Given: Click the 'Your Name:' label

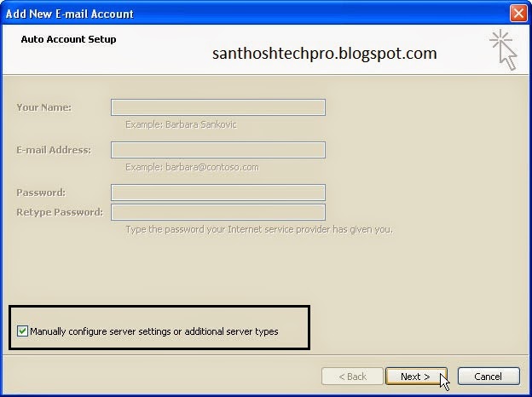Looking at the screenshot, I should click(44, 107).
